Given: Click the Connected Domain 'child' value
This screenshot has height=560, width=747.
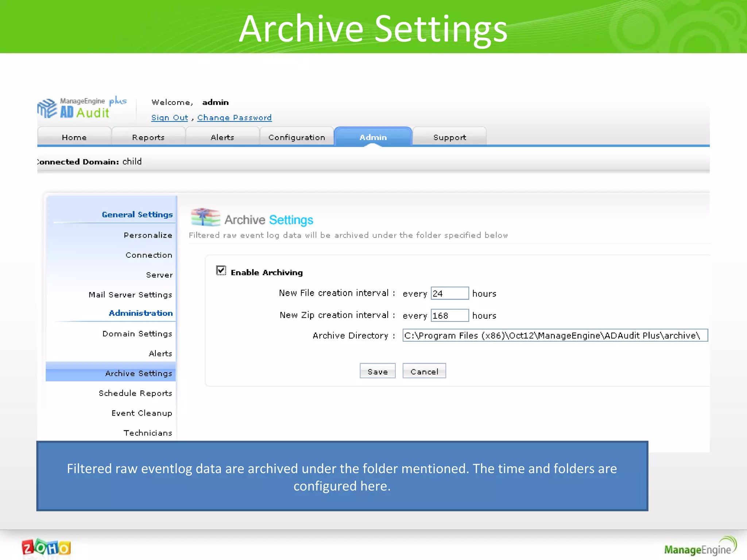Looking at the screenshot, I should point(132,162).
